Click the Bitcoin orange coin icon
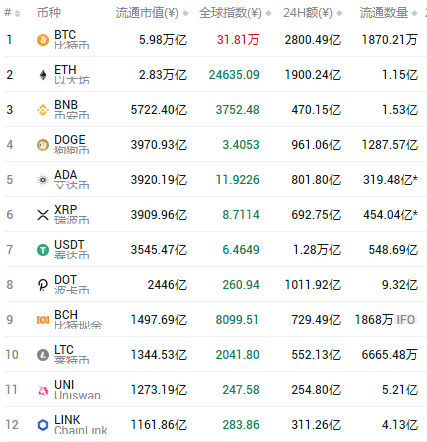Viewport: 427px width, 442px height. [x=43, y=40]
